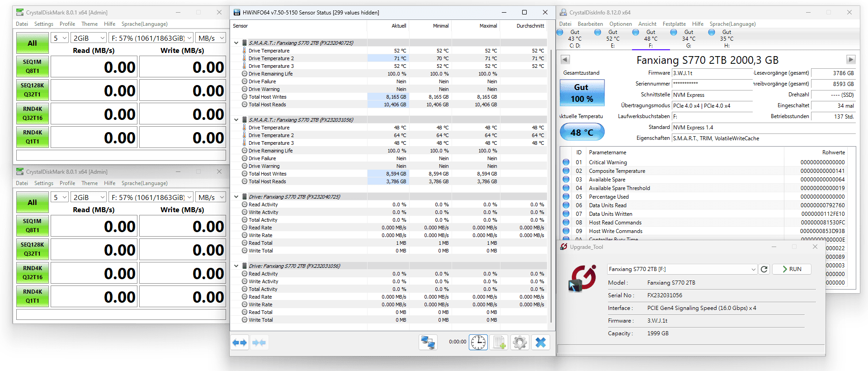Screen dimensions: 868x371
Task: Collapse Drive: Fanxiang S770 FX232031056 group
Action: [236, 266]
